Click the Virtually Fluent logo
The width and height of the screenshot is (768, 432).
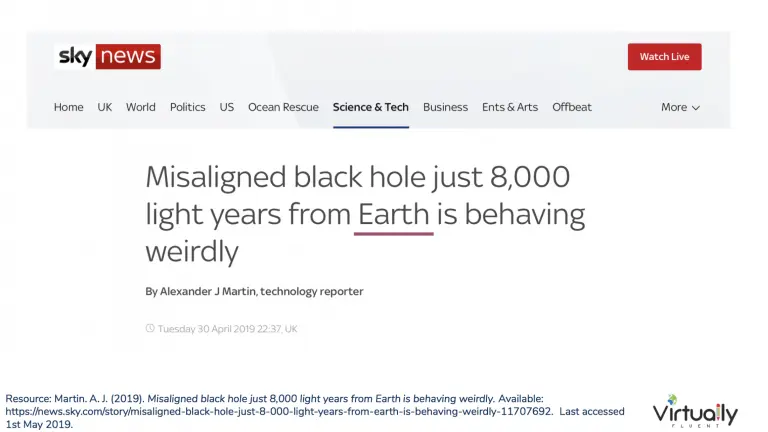coord(695,411)
